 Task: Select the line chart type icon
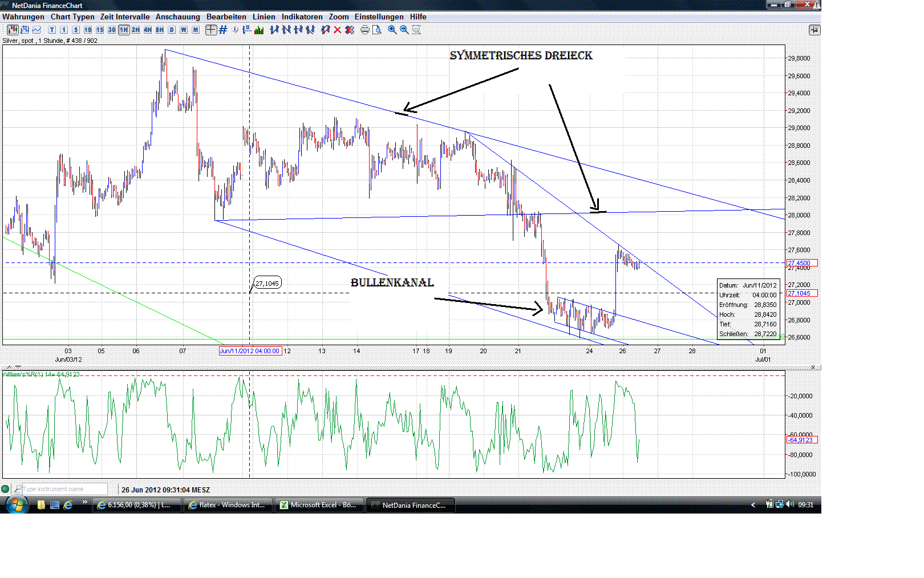[x=37, y=30]
